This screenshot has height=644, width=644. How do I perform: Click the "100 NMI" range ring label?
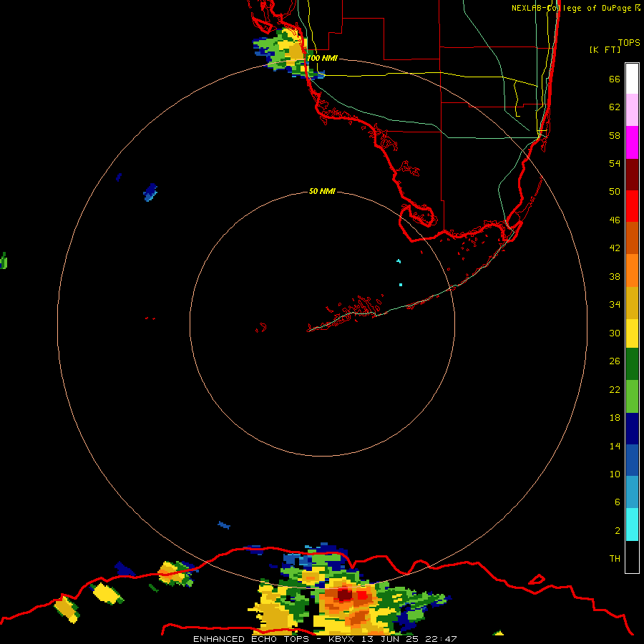[322, 58]
